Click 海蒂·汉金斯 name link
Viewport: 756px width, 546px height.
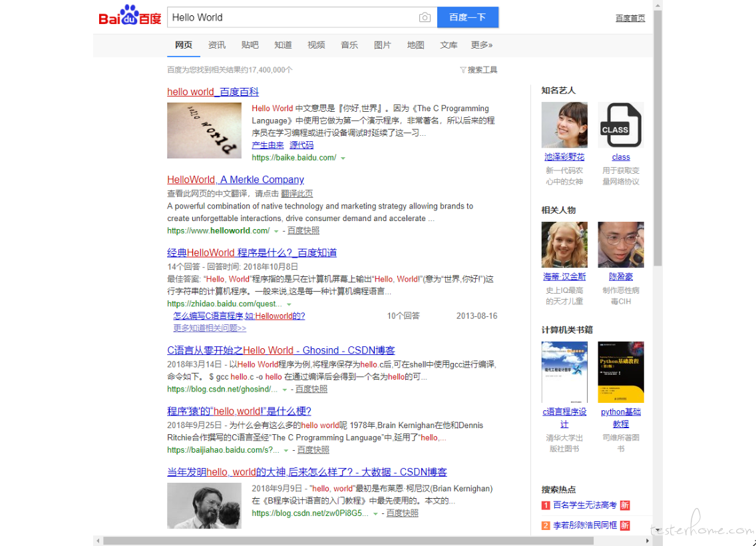564,277
